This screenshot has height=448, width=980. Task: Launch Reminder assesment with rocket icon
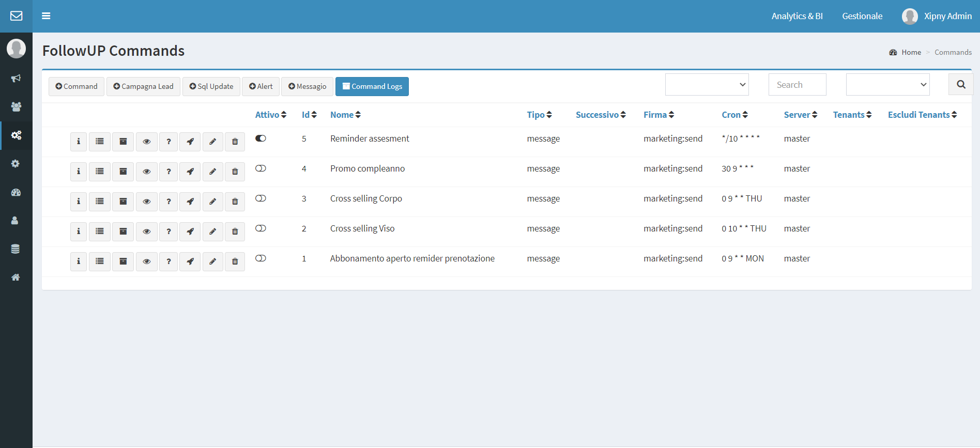coord(190,142)
